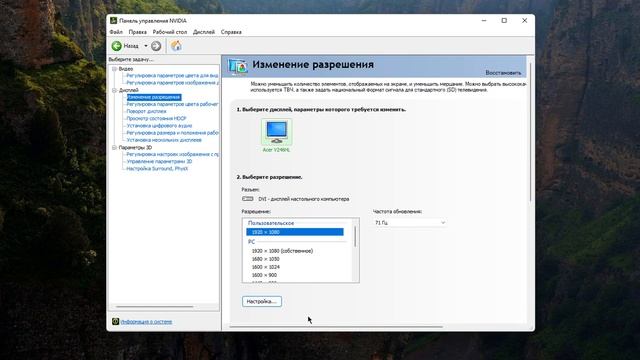
Task: Click the DVI connector icon
Action: (x=248, y=199)
